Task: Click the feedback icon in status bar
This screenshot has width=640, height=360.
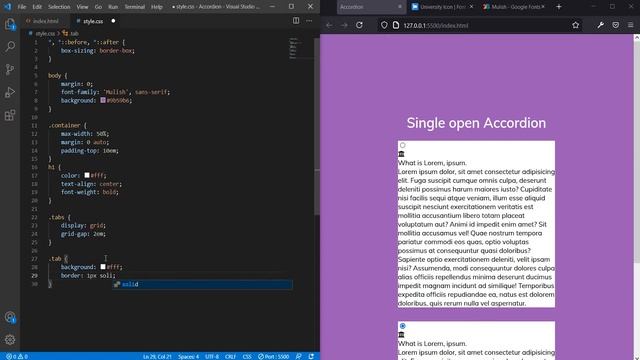Action: click(x=299, y=356)
